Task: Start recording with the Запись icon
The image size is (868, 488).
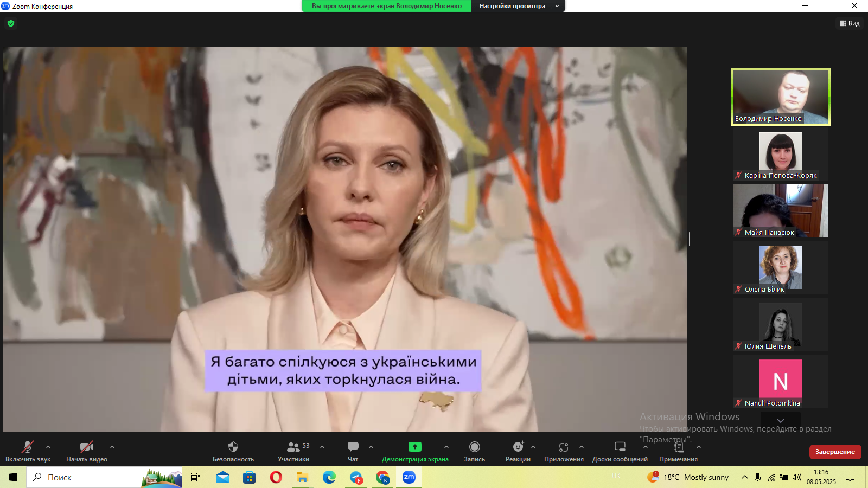Action: [475, 447]
